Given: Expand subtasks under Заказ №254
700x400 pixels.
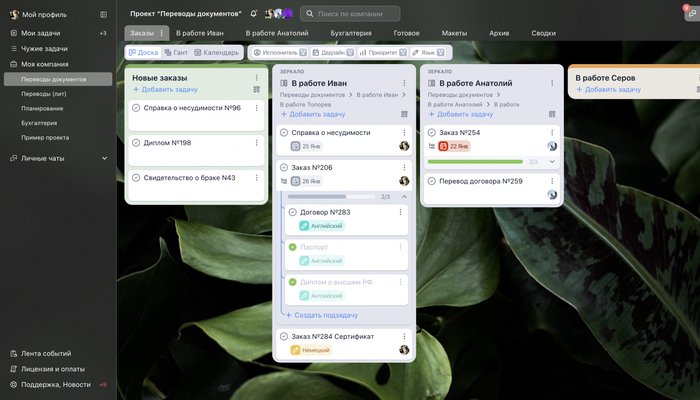Looking at the screenshot, I should coord(552,161).
